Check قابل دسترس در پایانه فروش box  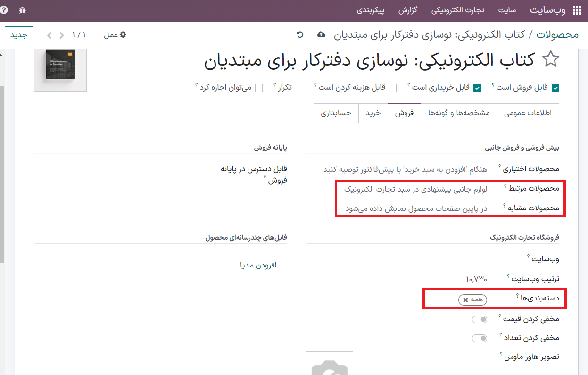185,169
